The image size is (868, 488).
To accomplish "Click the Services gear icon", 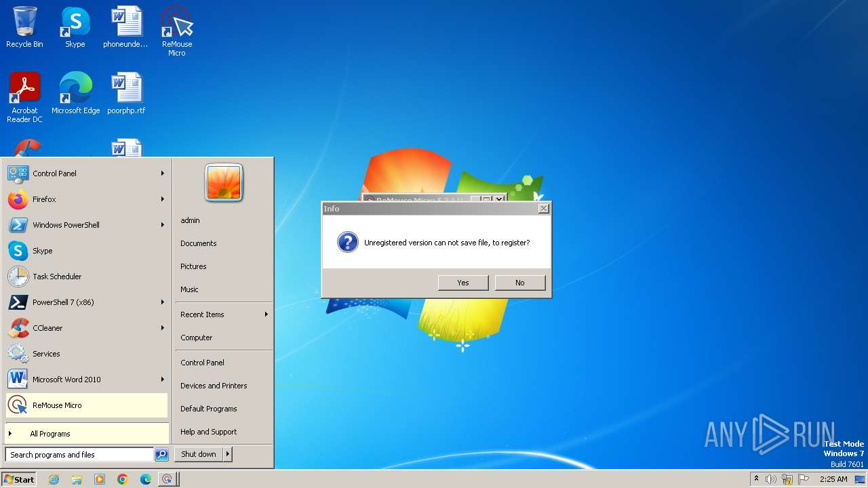I will click(18, 354).
